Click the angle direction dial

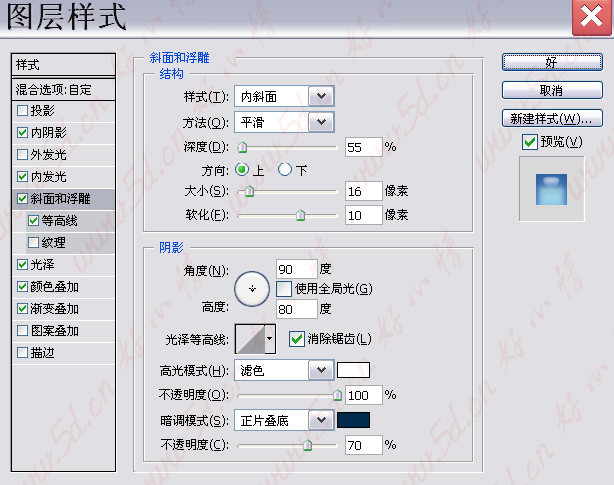(252, 289)
